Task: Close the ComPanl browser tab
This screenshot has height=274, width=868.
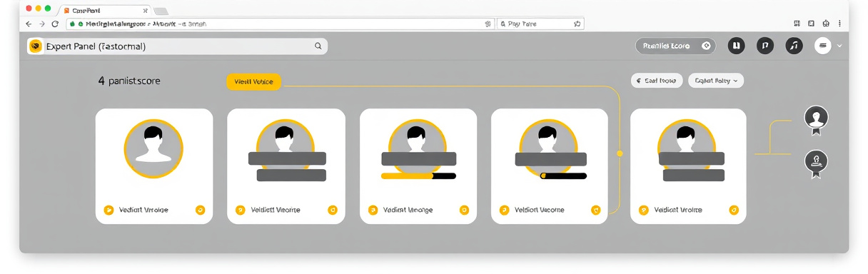Action: tap(145, 11)
